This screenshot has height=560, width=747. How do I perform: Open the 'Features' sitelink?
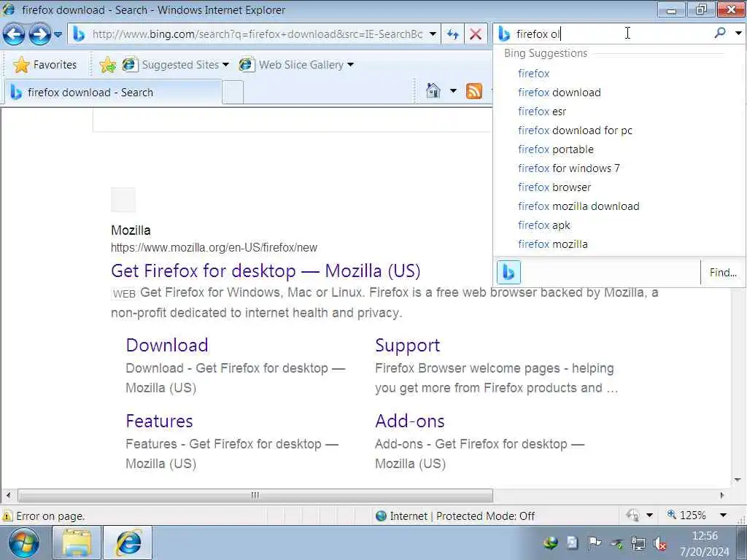click(159, 421)
